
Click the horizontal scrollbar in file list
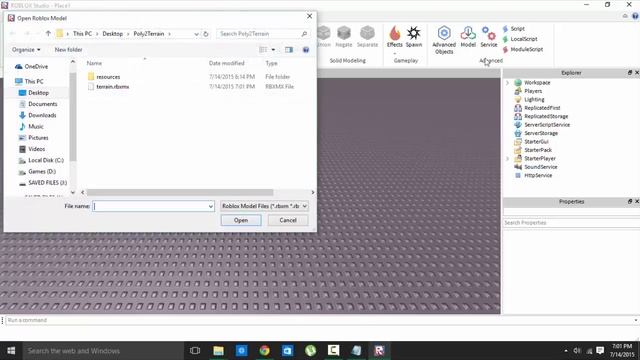point(180,192)
